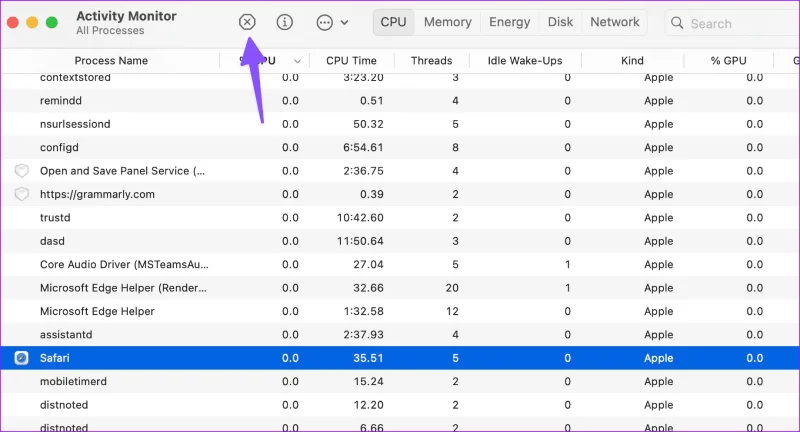Screen dimensions: 800x432
Task: Click the Activity Monitor window title
Action: [x=127, y=16]
